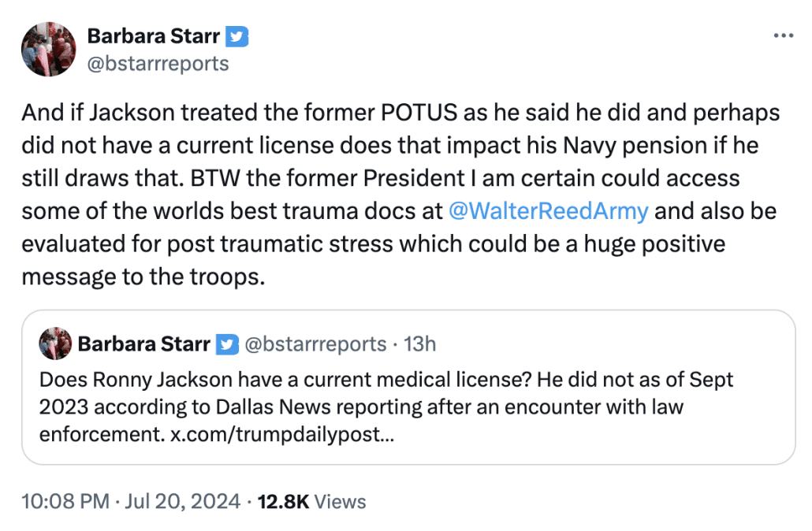Open the quoted tweet's 13h timestamp
Image resolution: width=812 pixels, height=531 pixels.
pyautogui.click(x=419, y=344)
